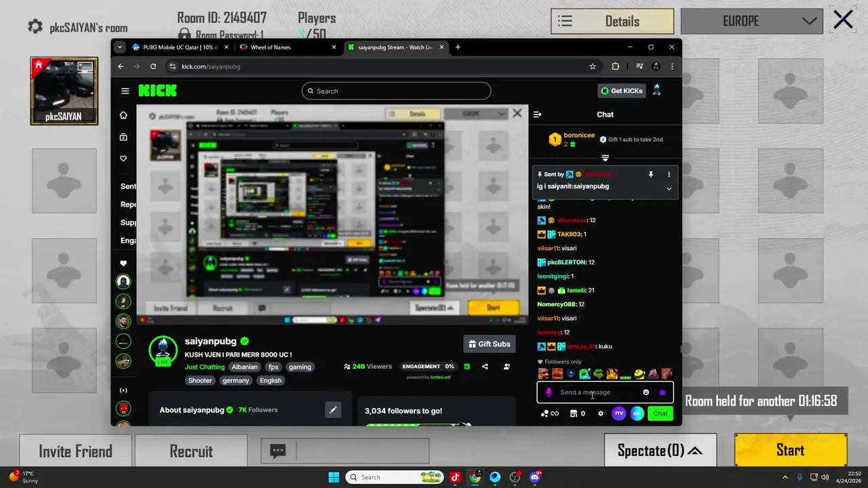This screenshot has width=868, height=488.
Task: Select the saiyanpubg Stream browser tab
Action: [x=395, y=47]
